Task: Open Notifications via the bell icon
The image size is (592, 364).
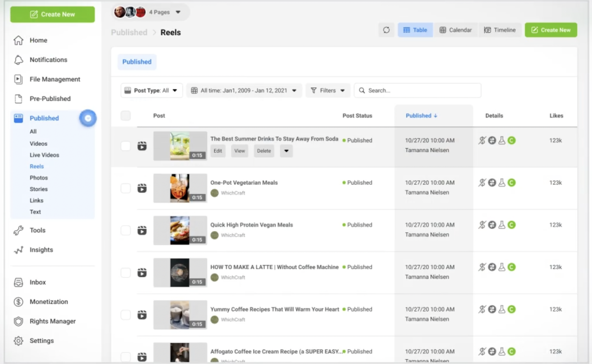Action: (x=19, y=60)
